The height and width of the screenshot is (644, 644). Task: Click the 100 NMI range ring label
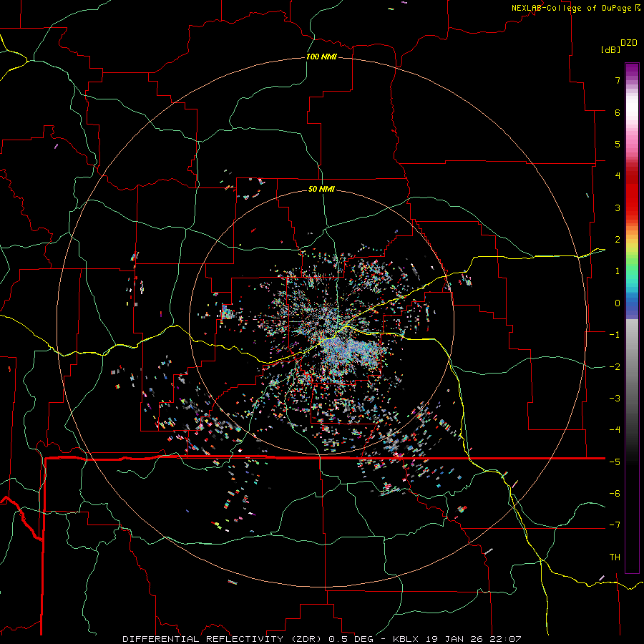[321, 57]
